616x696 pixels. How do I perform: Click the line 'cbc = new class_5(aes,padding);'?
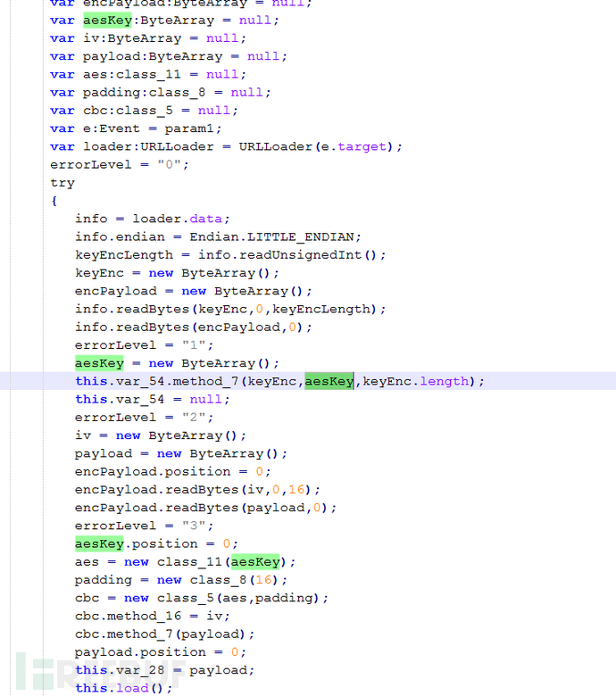tap(202, 599)
